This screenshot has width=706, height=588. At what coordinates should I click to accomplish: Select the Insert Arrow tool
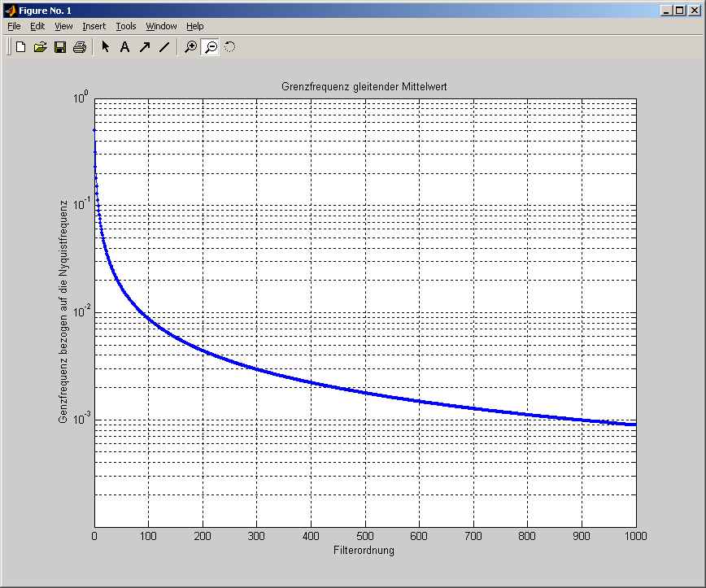coord(145,47)
